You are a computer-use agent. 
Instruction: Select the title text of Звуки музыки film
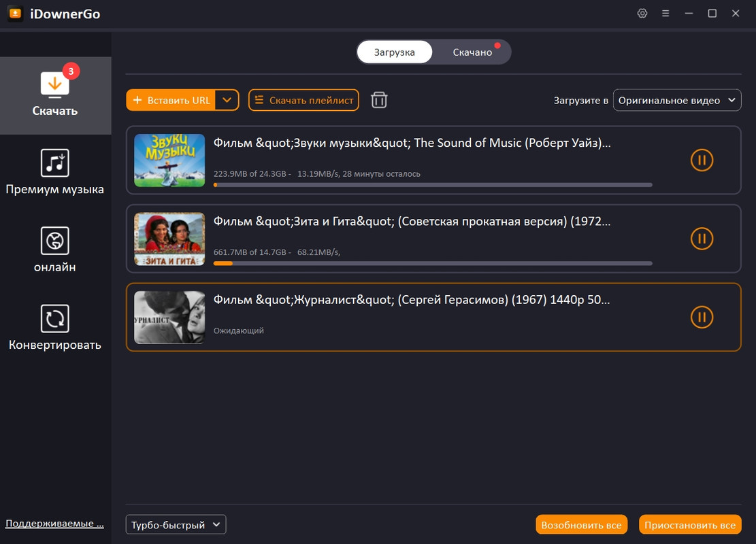(412, 143)
